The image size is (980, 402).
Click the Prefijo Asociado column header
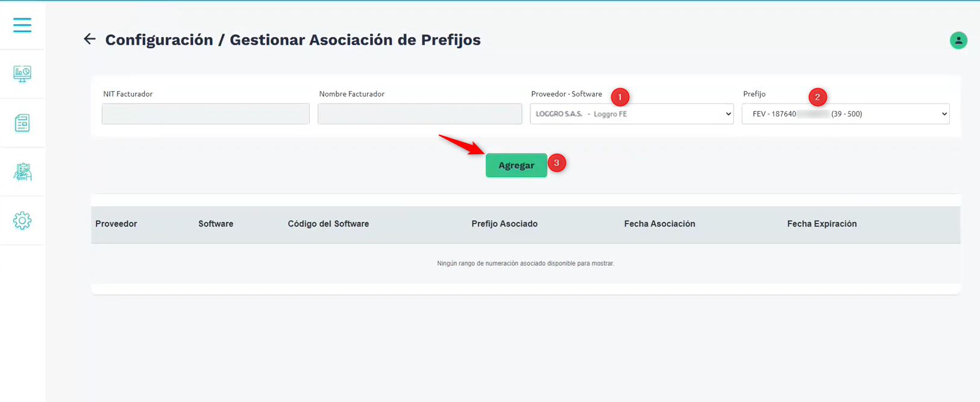click(504, 224)
